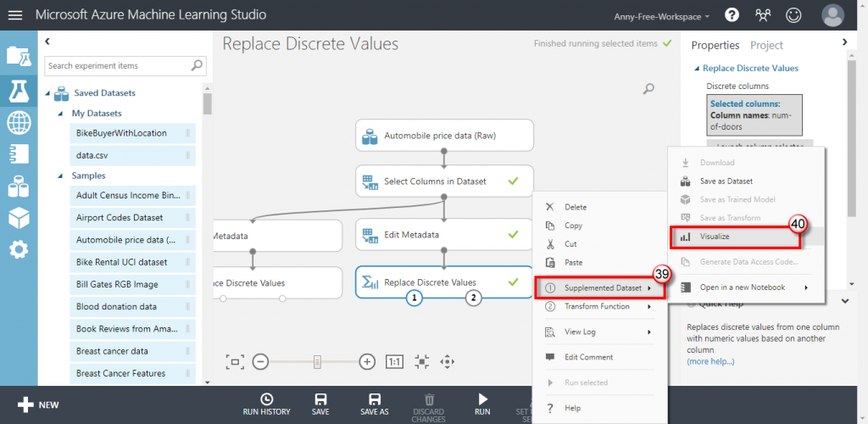Open the Transform Function submenu
Viewport: 868px width, 424px height.
click(x=598, y=306)
